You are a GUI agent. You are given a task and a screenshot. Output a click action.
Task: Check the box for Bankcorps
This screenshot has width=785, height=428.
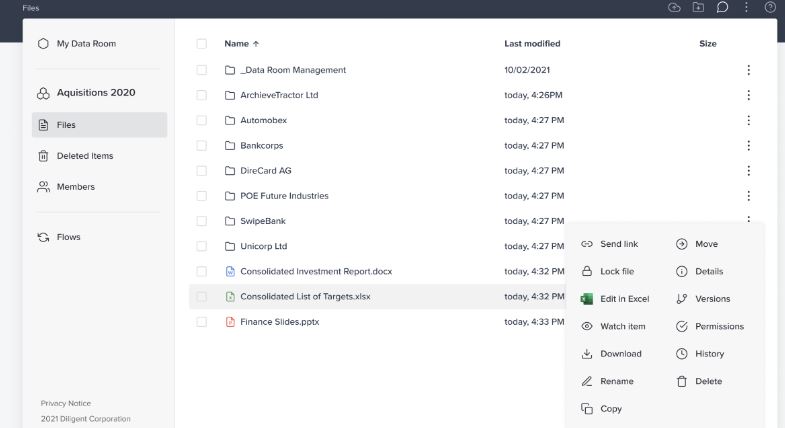coord(201,145)
